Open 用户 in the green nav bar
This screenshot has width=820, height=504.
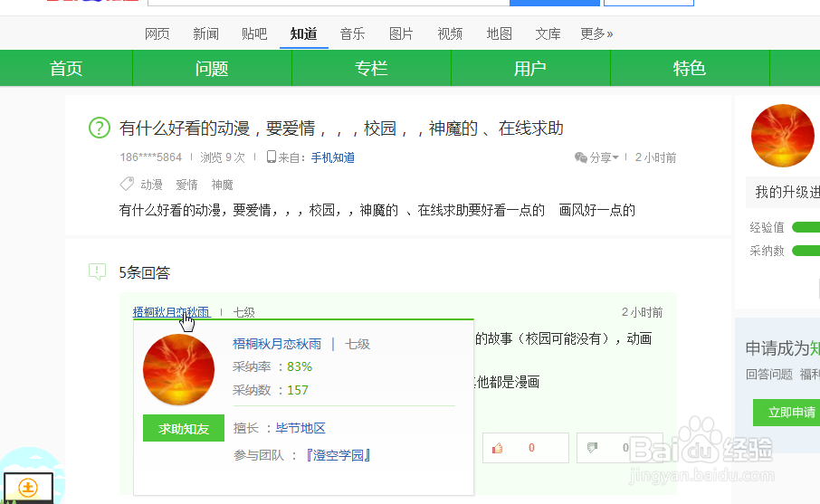click(x=530, y=68)
